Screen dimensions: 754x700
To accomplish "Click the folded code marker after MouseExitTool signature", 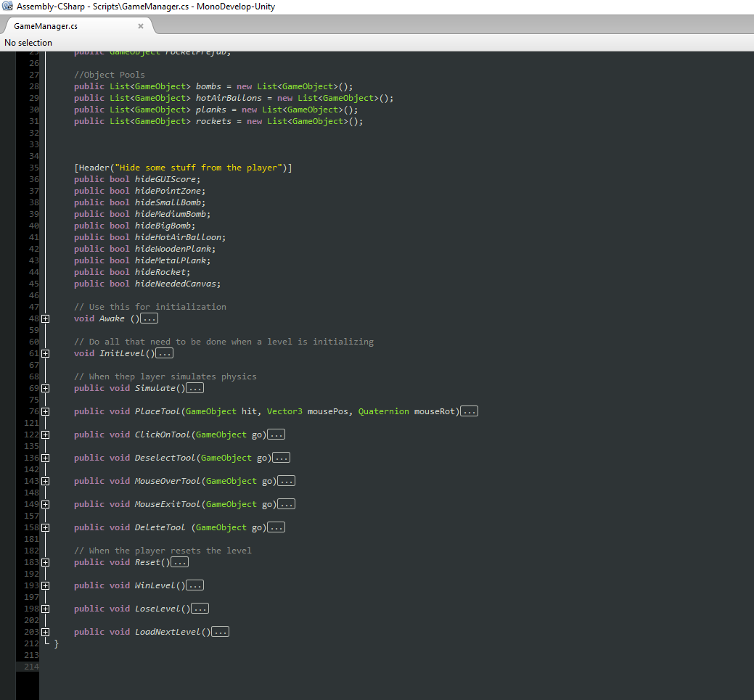I will [x=286, y=504].
